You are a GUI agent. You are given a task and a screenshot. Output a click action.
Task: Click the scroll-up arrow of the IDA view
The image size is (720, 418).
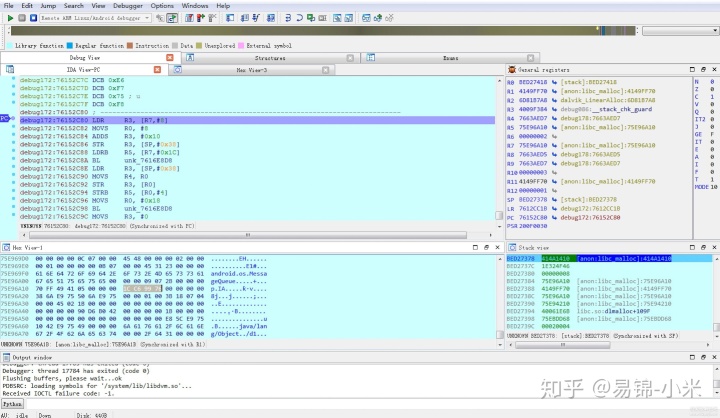click(x=500, y=81)
